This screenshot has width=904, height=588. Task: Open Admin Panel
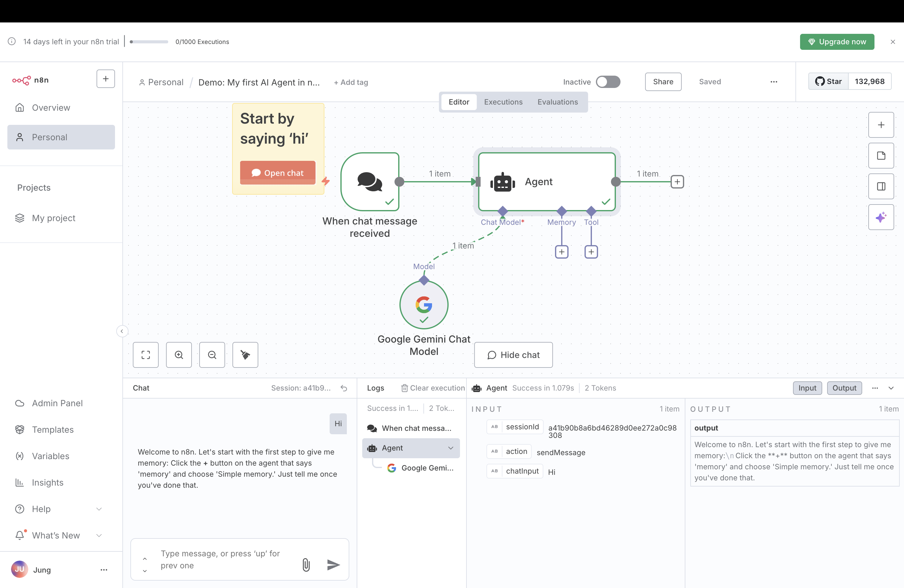point(61,403)
